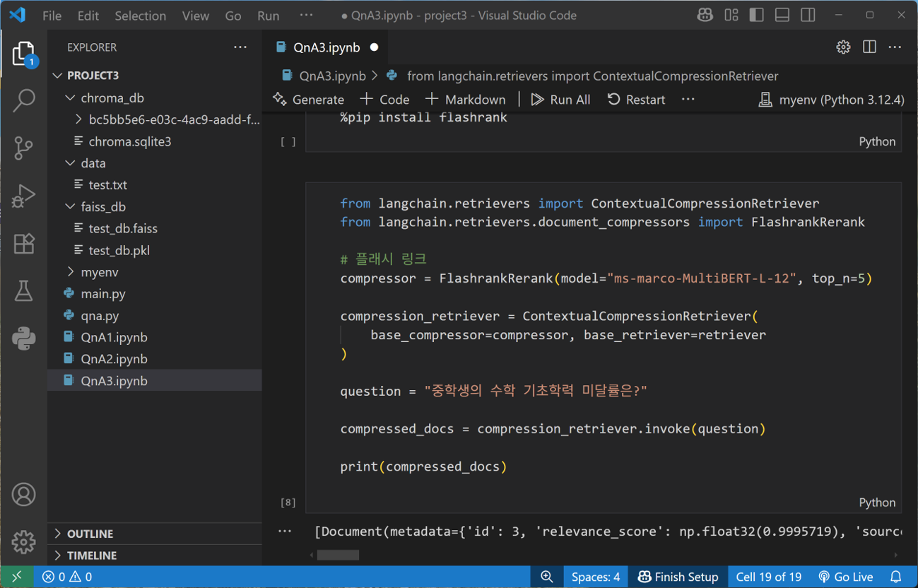Image resolution: width=918 pixels, height=588 pixels.
Task: Run All notebook cells
Action: (x=560, y=100)
